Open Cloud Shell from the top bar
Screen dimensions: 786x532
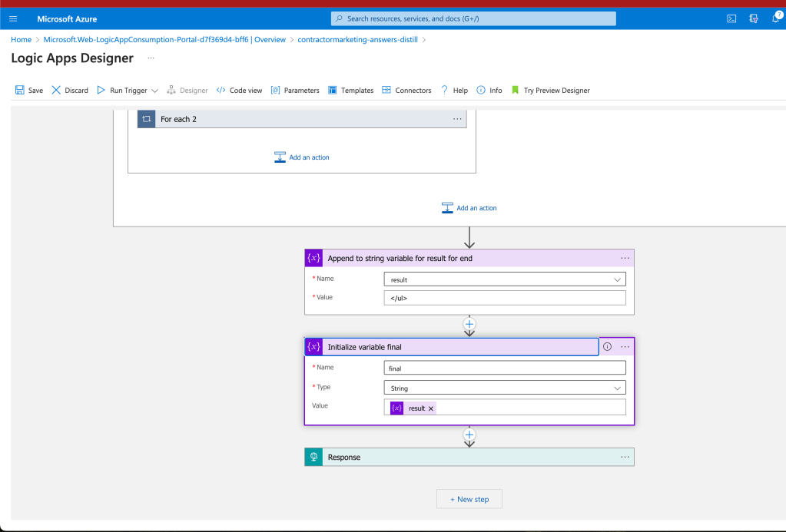pyautogui.click(x=731, y=18)
